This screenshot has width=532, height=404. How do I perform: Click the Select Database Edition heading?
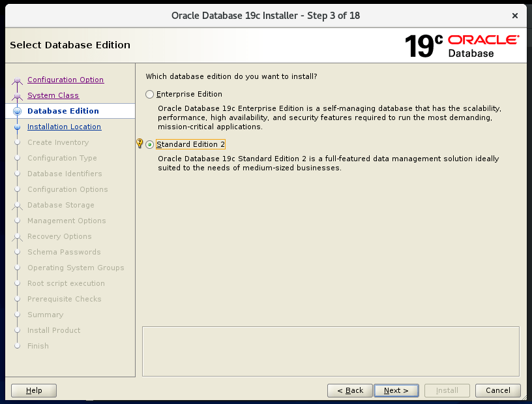pos(70,45)
